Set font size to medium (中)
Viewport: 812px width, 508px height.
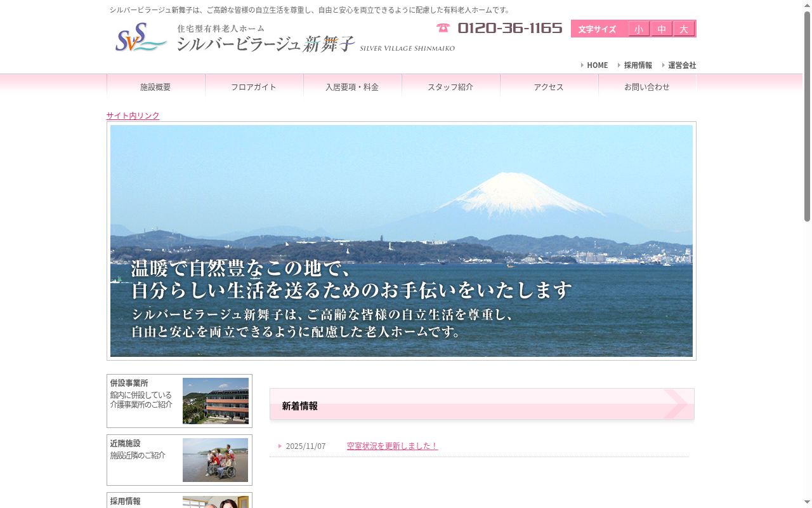pyautogui.click(x=662, y=29)
